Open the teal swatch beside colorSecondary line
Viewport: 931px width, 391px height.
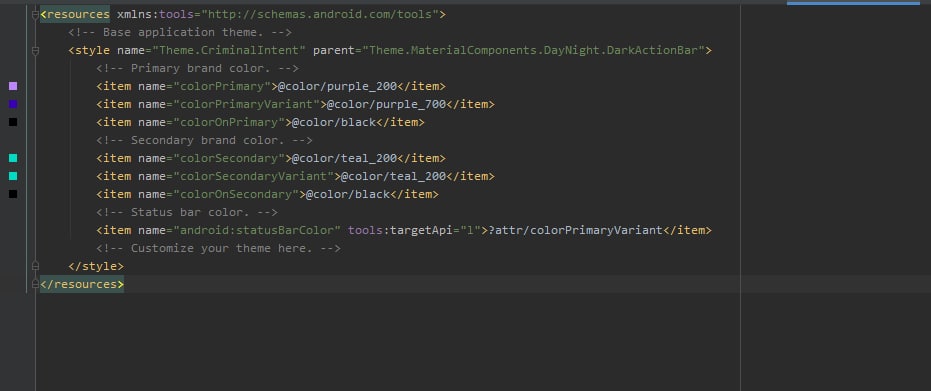coord(13,158)
